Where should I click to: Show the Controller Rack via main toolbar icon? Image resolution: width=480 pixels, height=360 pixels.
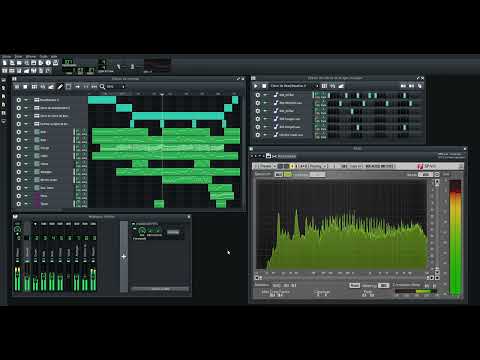[48, 71]
